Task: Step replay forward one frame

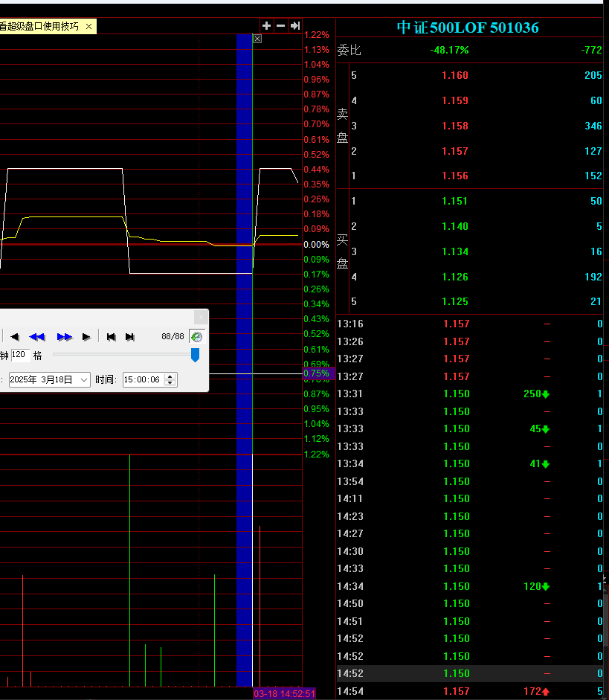Action: [x=86, y=337]
